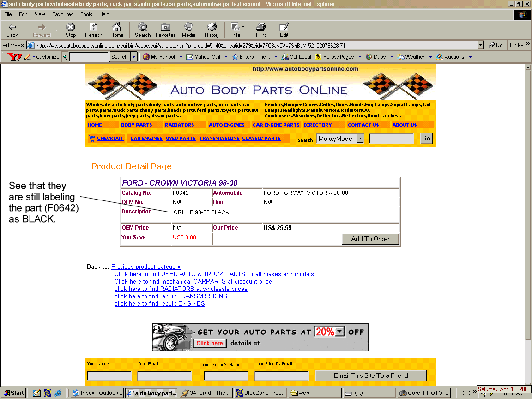
Task: Open Yahoo! Mail envelope button
Action: pyautogui.click(x=203, y=57)
